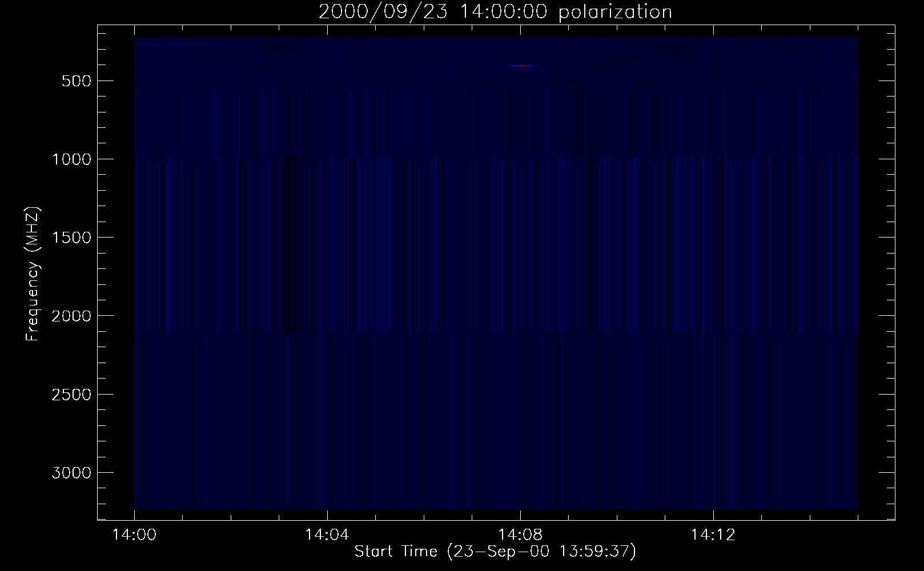This screenshot has height=571, width=924.
Task: Click the 3000 frequency tick label
Action: (x=71, y=473)
